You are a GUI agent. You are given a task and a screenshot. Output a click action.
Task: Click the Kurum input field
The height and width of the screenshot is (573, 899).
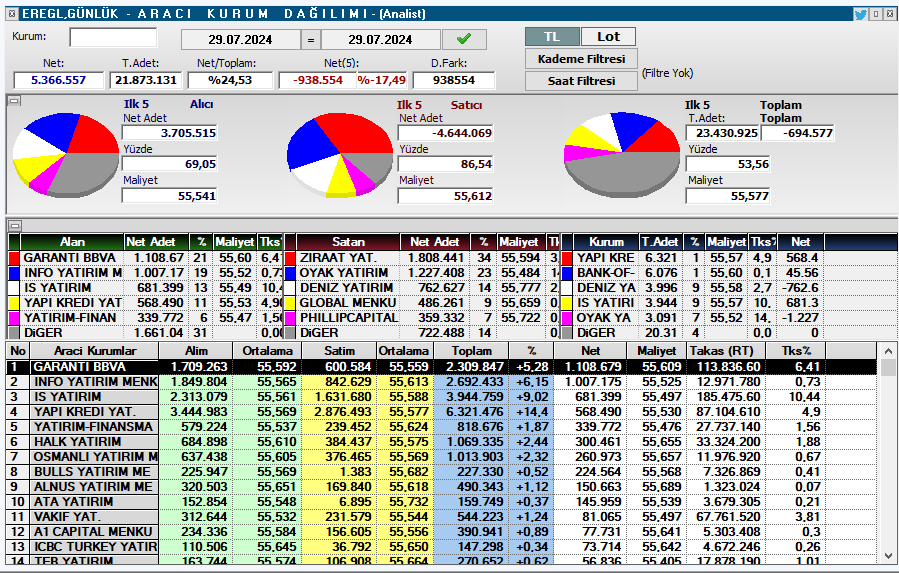point(113,37)
